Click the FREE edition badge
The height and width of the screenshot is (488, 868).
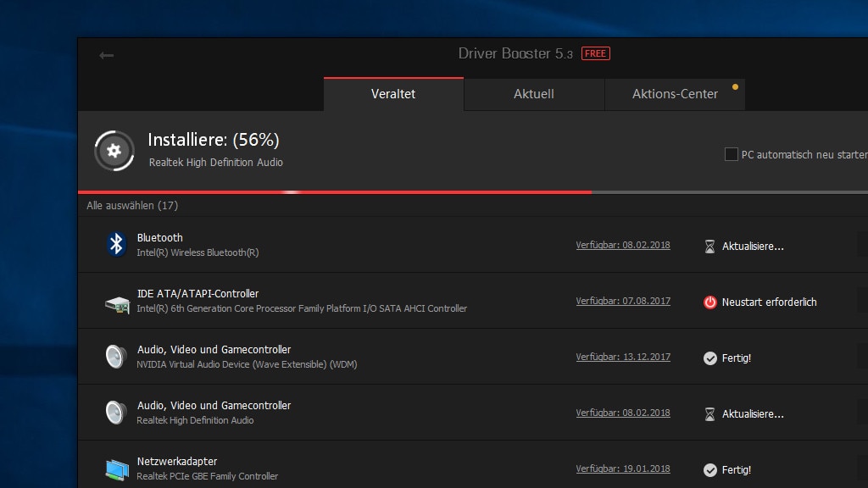596,53
